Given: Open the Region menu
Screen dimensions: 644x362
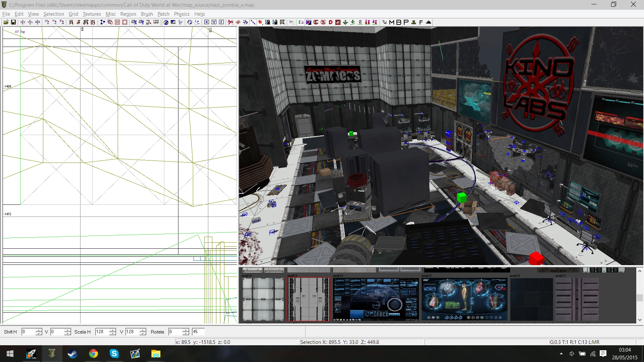Looking at the screenshot, I should tap(128, 14).
